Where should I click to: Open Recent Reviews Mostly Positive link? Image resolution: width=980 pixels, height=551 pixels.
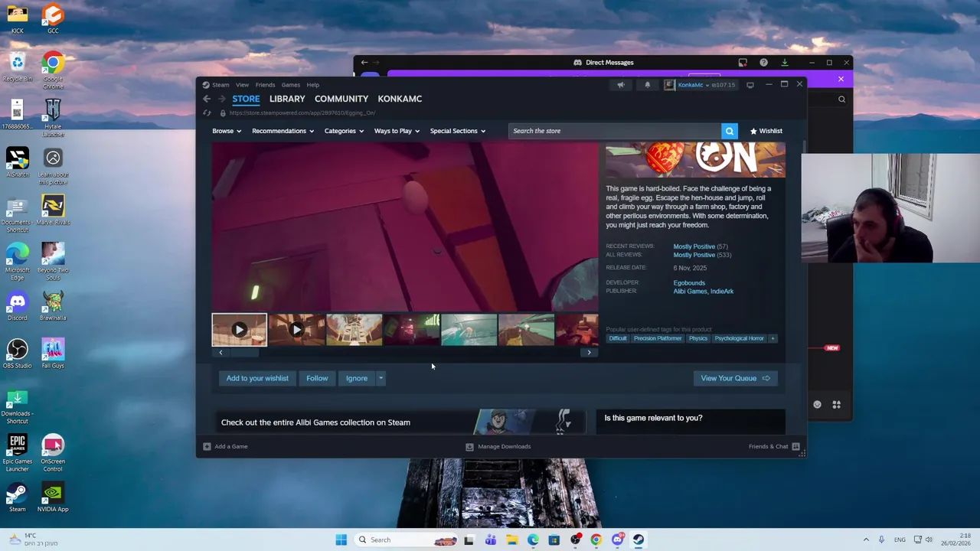694,246
